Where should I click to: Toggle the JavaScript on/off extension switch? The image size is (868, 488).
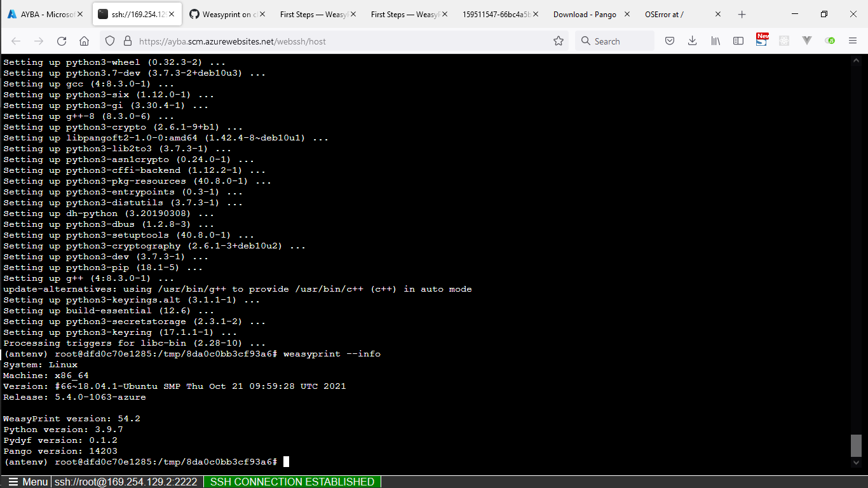830,41
